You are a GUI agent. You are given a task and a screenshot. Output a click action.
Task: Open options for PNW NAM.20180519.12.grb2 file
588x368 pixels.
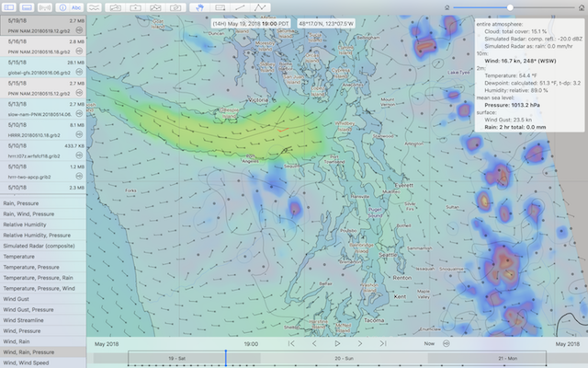point(80,29)
